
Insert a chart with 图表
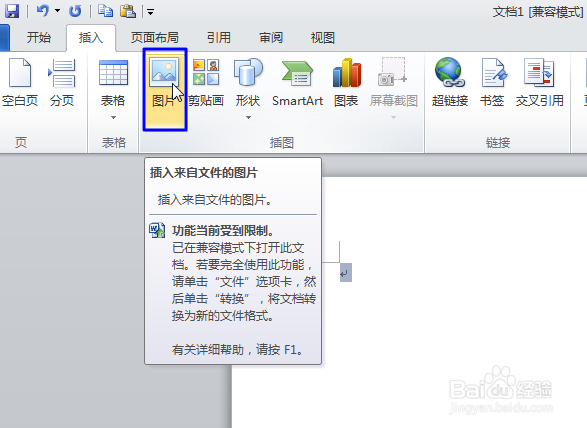(346, 83)
